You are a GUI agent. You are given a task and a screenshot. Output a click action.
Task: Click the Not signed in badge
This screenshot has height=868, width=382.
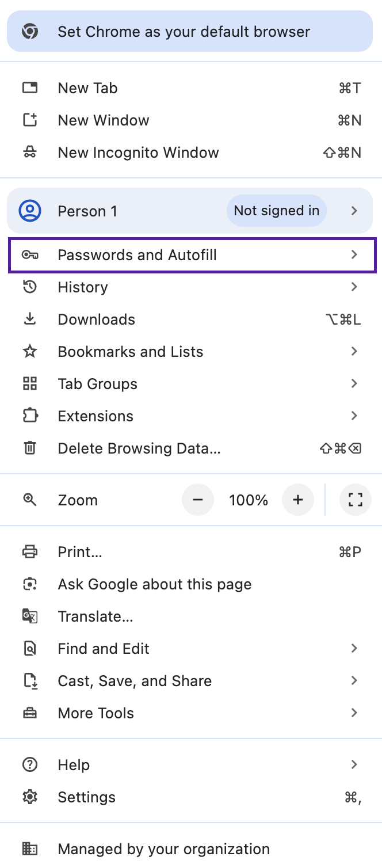point(276,211)
